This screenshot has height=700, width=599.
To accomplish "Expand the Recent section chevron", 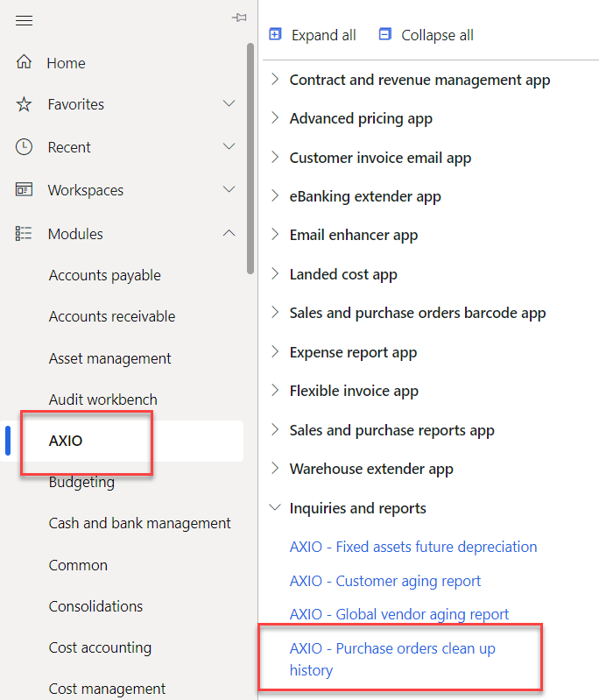I will (229, 146).
